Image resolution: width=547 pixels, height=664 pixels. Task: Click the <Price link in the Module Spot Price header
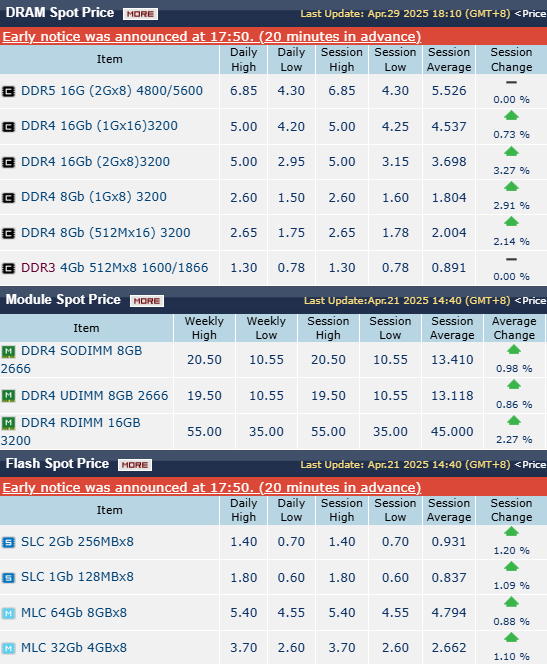click(530, 301)
